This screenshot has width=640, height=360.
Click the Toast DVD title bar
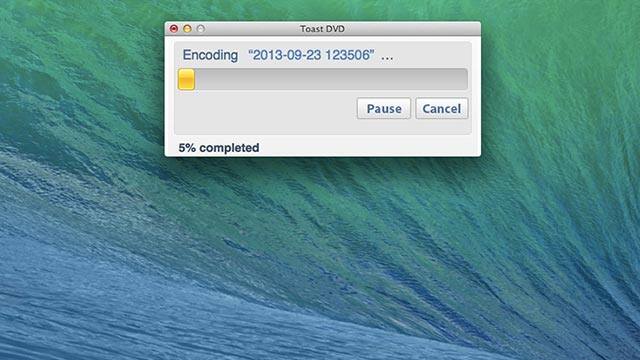coord(322,29)
